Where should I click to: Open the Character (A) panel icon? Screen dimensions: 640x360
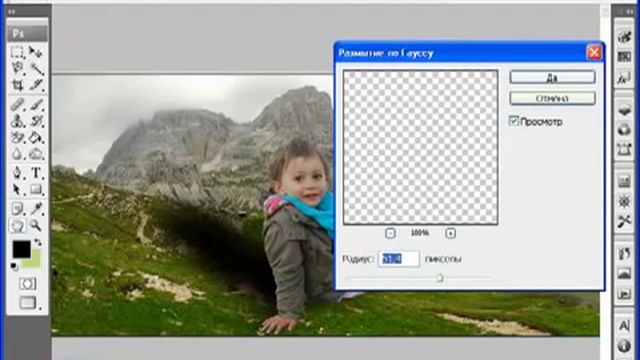(624, 325)
